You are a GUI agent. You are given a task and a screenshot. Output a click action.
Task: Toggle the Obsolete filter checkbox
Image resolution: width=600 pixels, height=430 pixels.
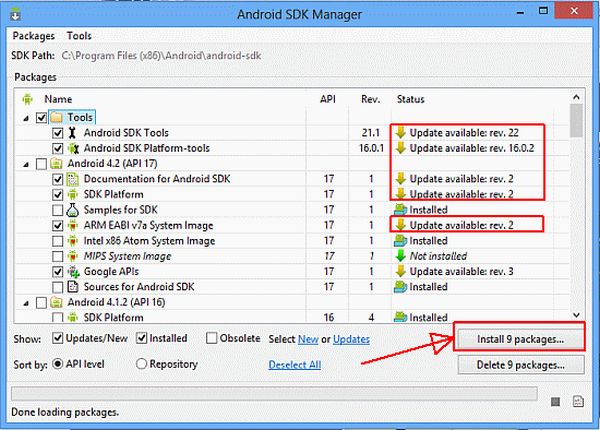click(x=211, y=338)
